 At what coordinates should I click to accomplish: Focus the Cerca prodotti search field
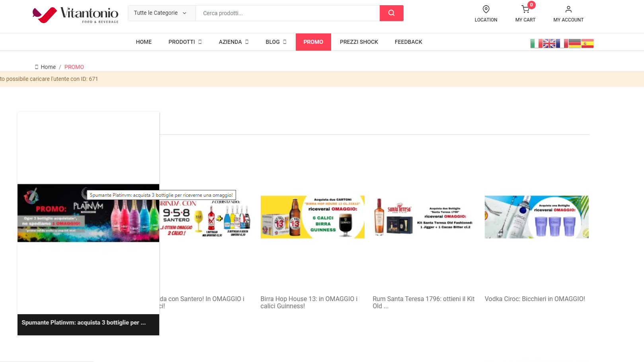(x=287, y=13)
